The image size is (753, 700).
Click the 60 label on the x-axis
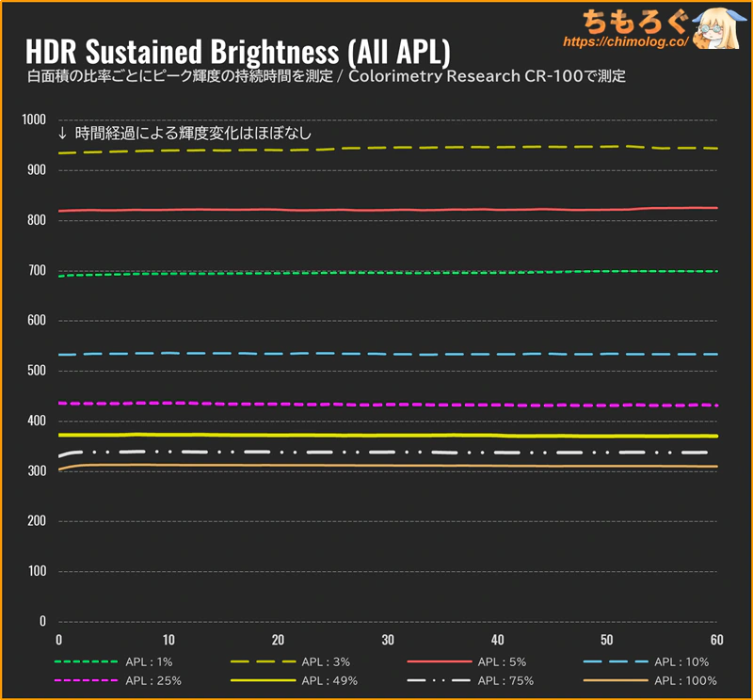point(716,640)
